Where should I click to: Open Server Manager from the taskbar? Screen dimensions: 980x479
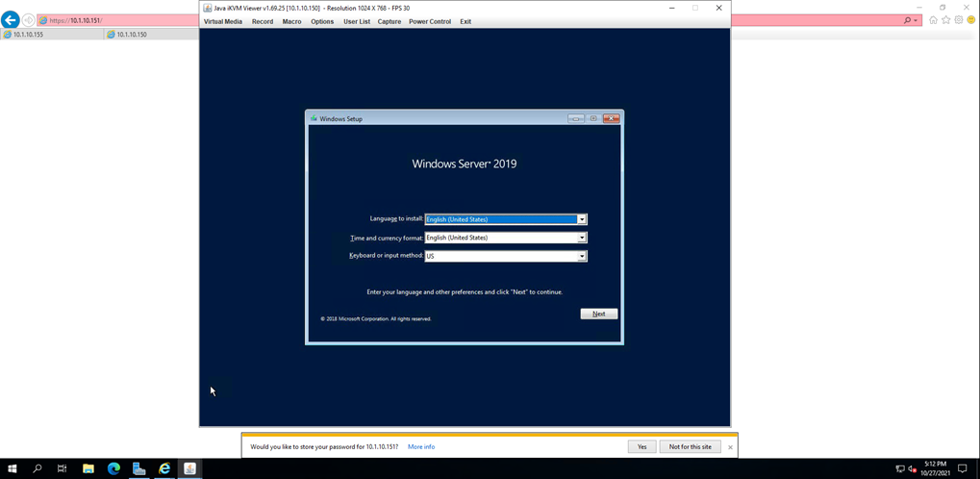(x=139, y=468)
